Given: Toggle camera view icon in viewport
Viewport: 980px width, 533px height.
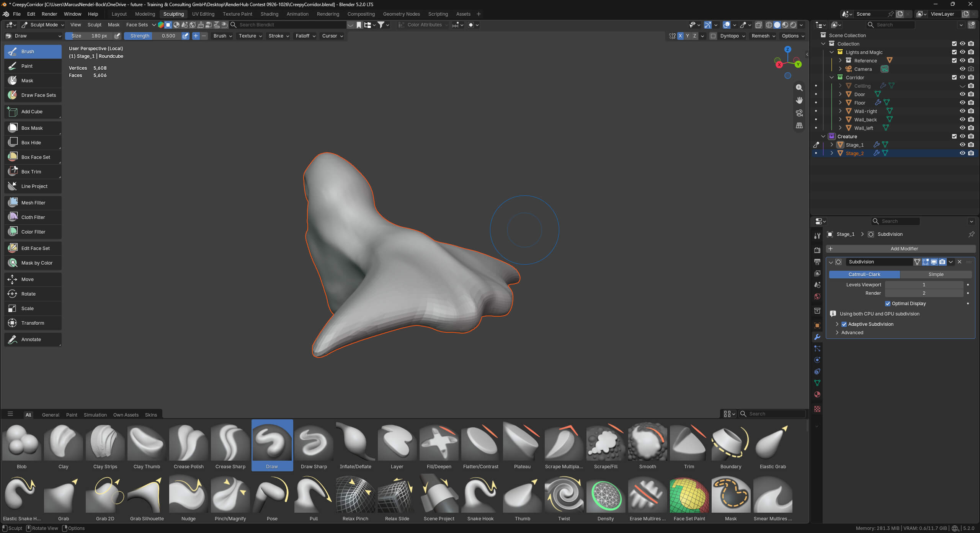Looking at the screenshot, I should tap(799, 113).
